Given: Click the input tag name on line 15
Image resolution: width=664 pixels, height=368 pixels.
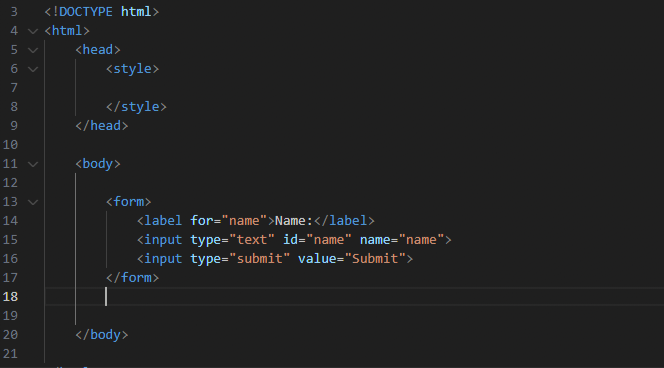Looking at the screenshot, I should pos(163,240).
